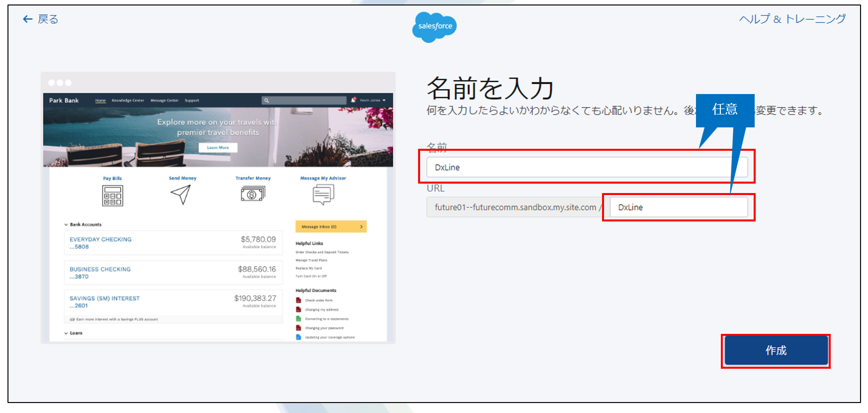Collapse the Bank Accounts section chevron

(66, 225)
